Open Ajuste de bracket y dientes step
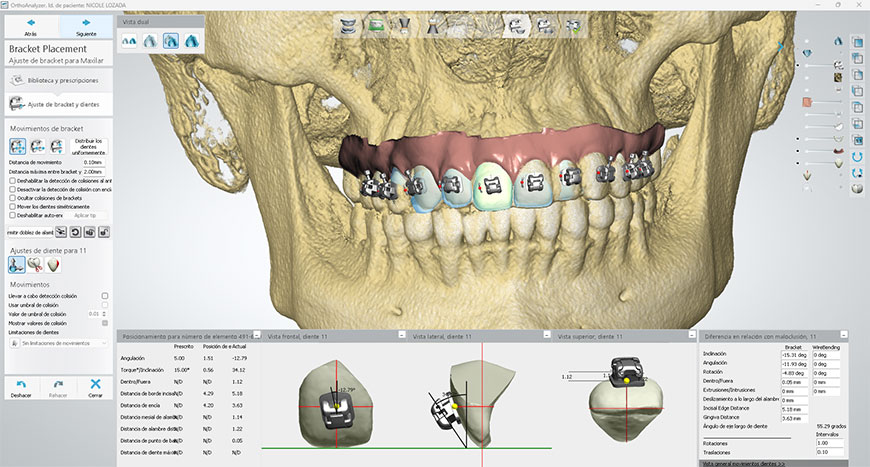This screenshot has height=467, width=870. click(x=55, y=103)
